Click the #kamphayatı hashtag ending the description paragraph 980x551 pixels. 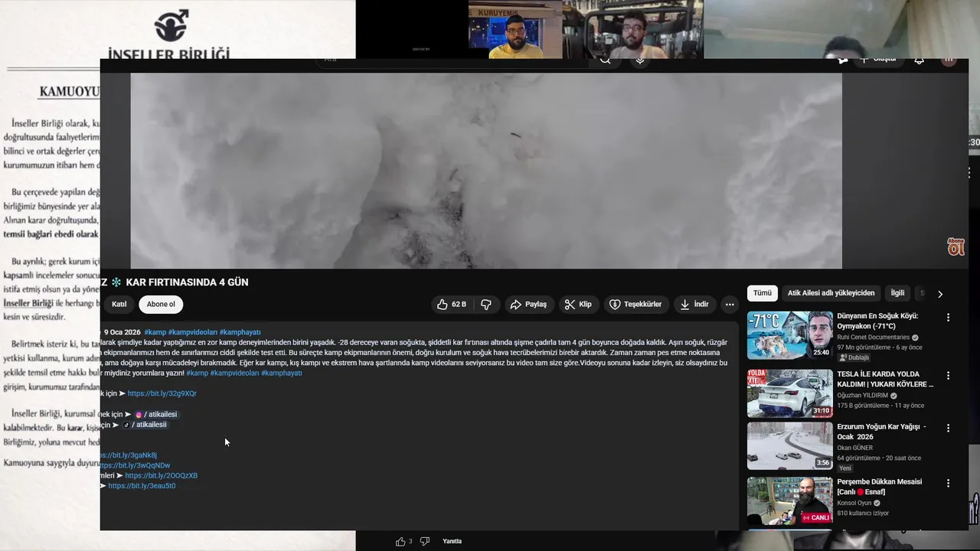[282, 373]
